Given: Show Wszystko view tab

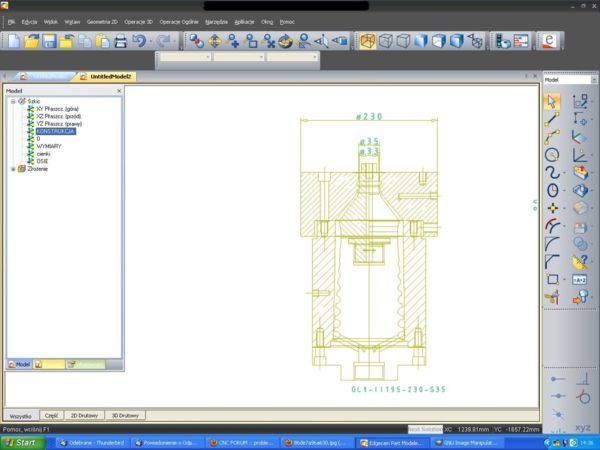Looking at the screenshot, I should click(21, 416).
